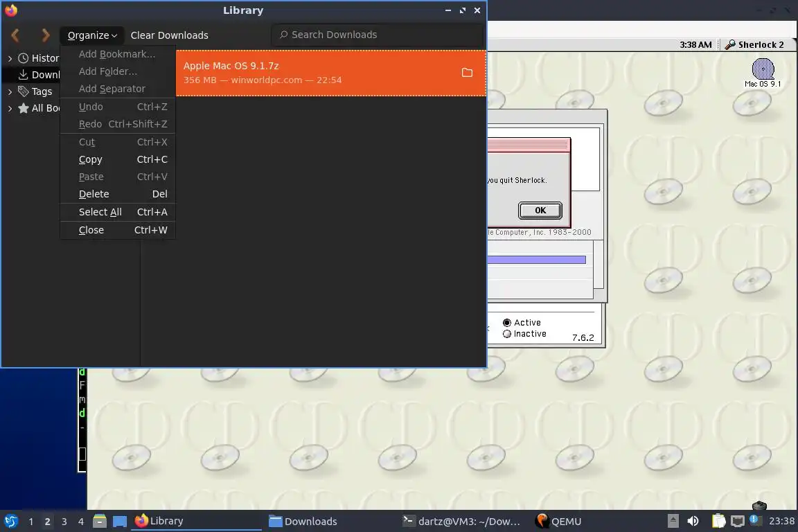Select the Active radio button
This screenshot has width=798, height=532.
pos(506,323)
